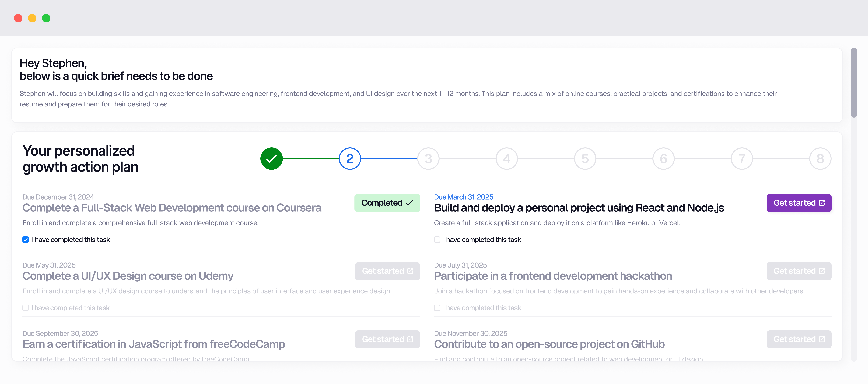The image size is (868, 384).
Task: Get started on the GitHub open-source task
Action: pos(799,339)
